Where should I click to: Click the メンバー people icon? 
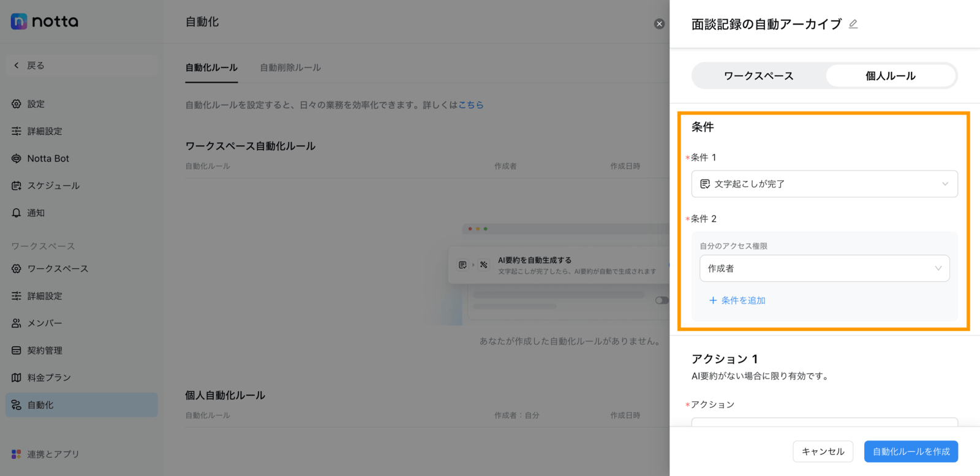tap(17, 323)
